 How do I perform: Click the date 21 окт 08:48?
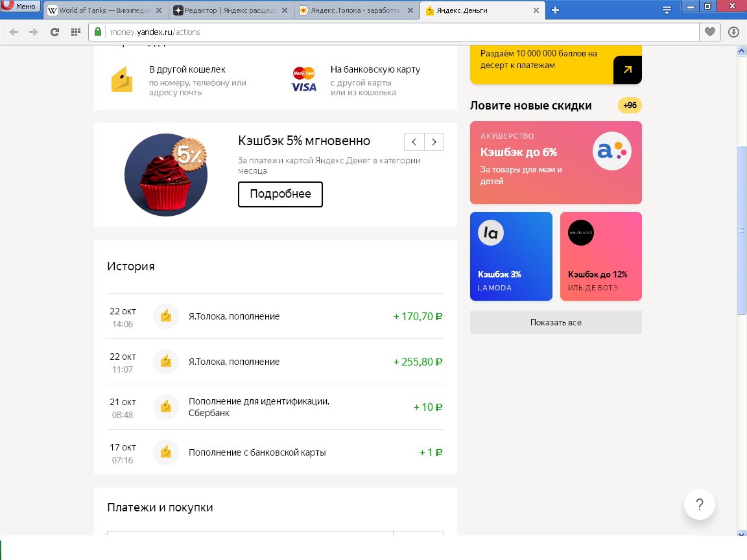click(123, 408)
